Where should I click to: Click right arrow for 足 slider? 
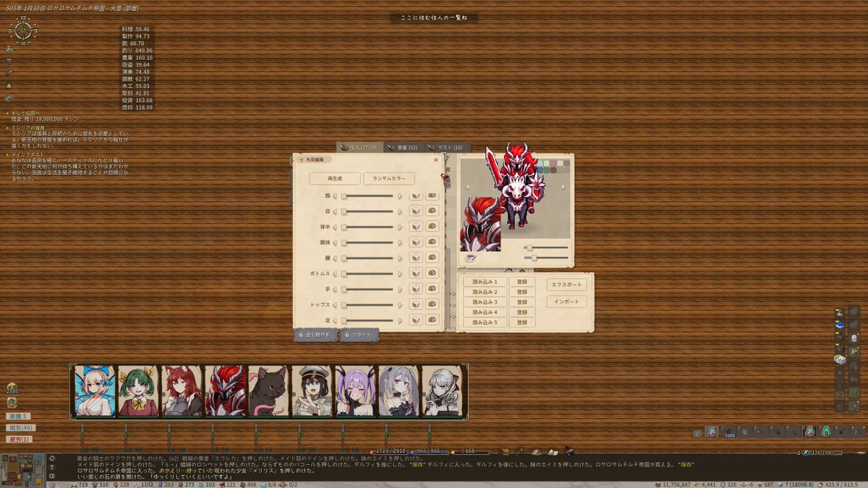click(400, 320)
